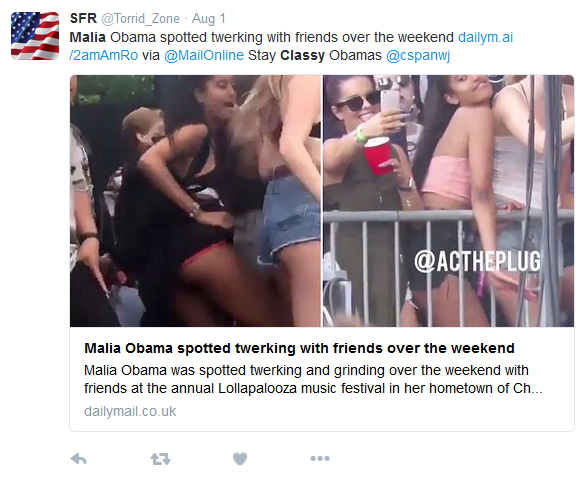The image size is (587, 478).
Task: Open the dailymail.co.uk source domain
Action: tap(130, 411)
